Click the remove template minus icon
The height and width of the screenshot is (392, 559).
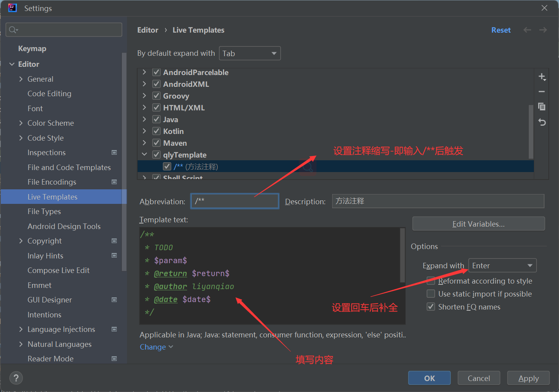click(542, 92)
